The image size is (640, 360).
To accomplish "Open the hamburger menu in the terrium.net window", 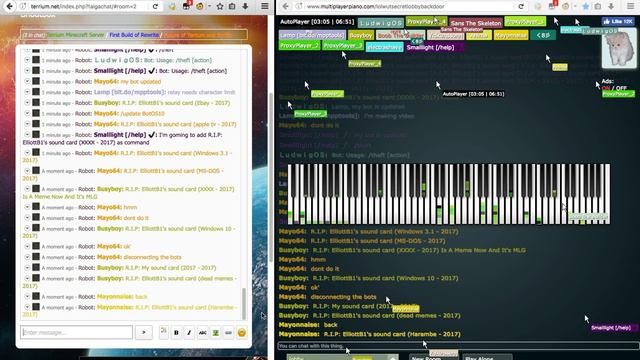I will tap(265, 7).
